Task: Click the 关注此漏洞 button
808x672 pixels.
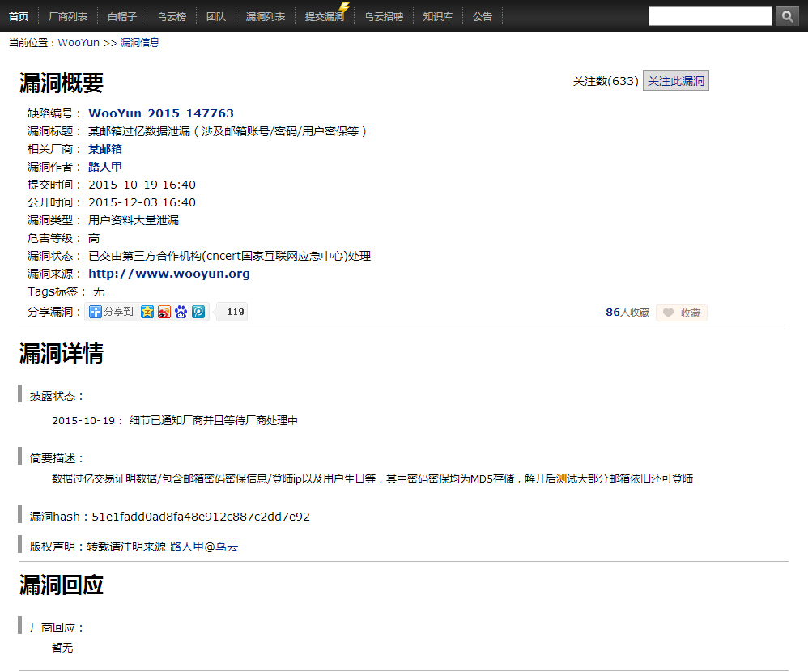Action: tap(676, 81)
